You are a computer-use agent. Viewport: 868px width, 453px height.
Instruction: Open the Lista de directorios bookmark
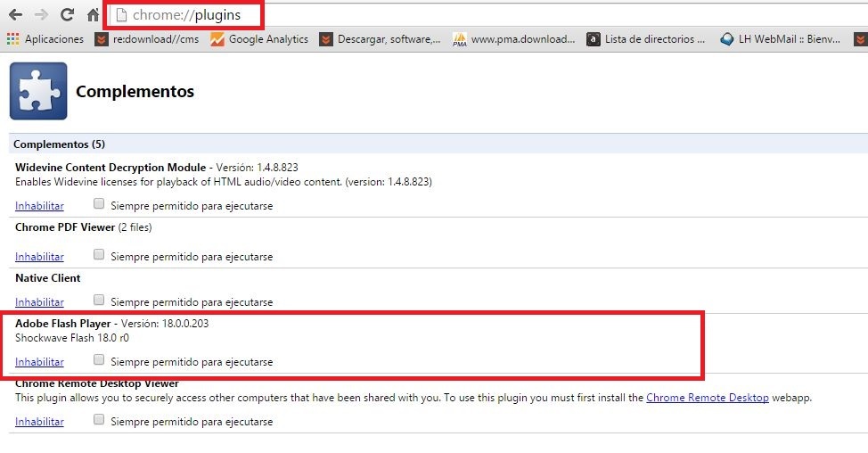pos(646,39)
